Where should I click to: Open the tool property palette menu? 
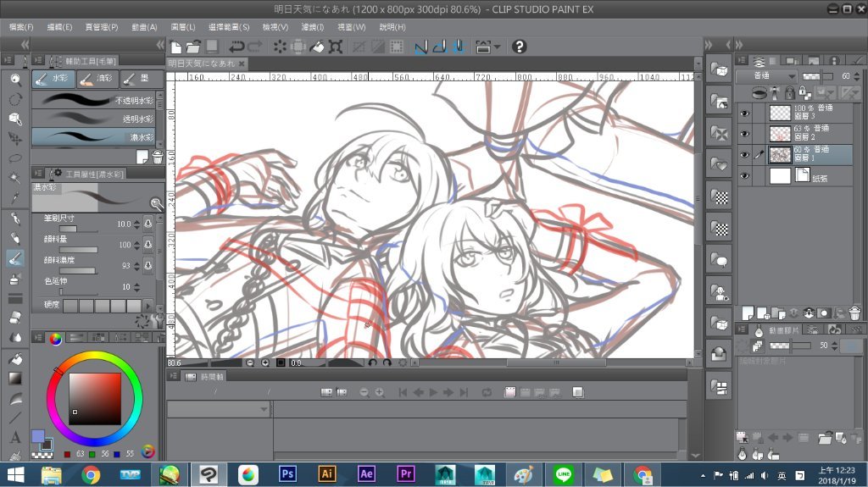[x=38, y=174]
